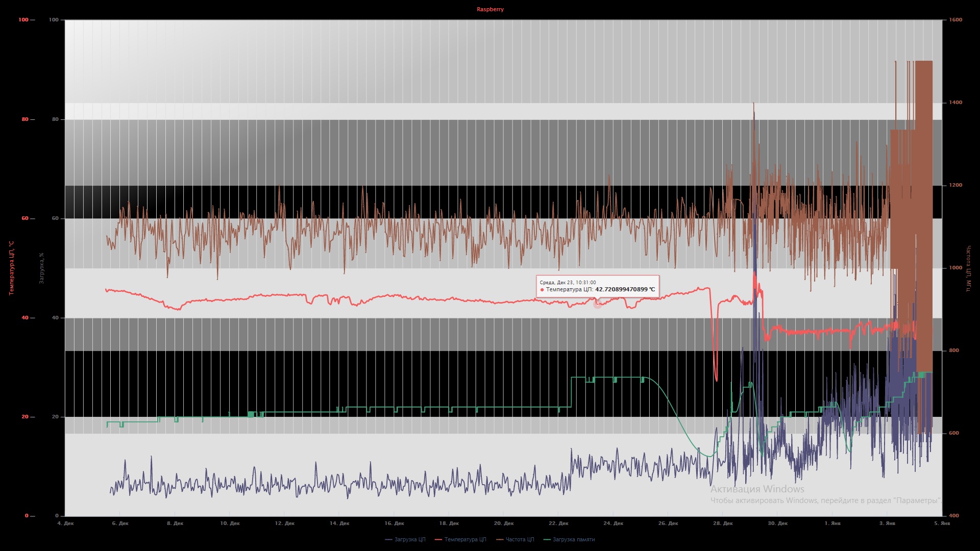Viewport: 980px width, 551px height.
Task: Hide the Температура ЦП series via legend
Action: [465, 539]
